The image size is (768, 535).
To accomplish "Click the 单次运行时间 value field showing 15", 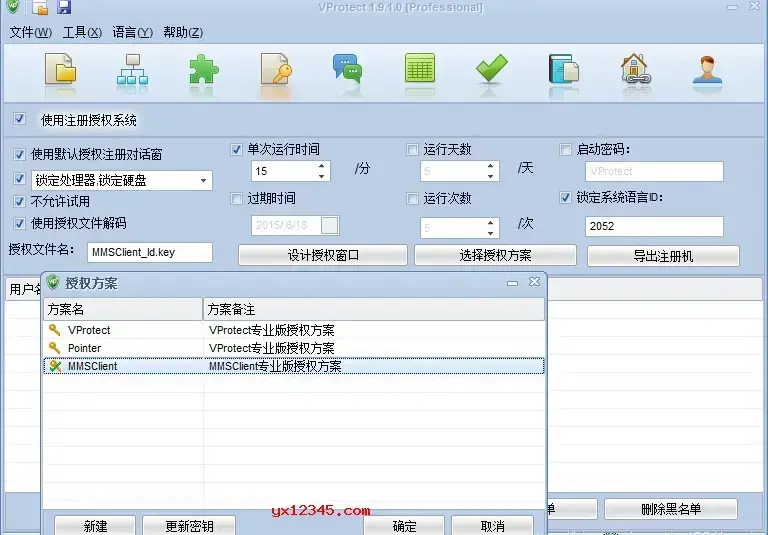I will coord(284,171).
